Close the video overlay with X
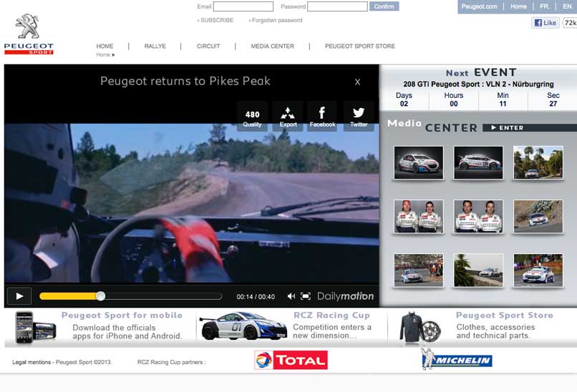Viewport: 577px width, 392px height. click(357, 82)
